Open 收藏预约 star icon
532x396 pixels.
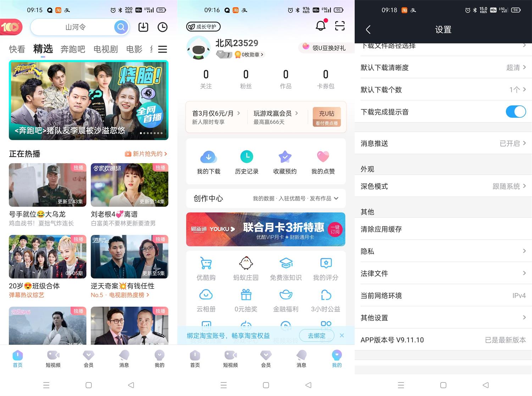(x=285, y=156)
